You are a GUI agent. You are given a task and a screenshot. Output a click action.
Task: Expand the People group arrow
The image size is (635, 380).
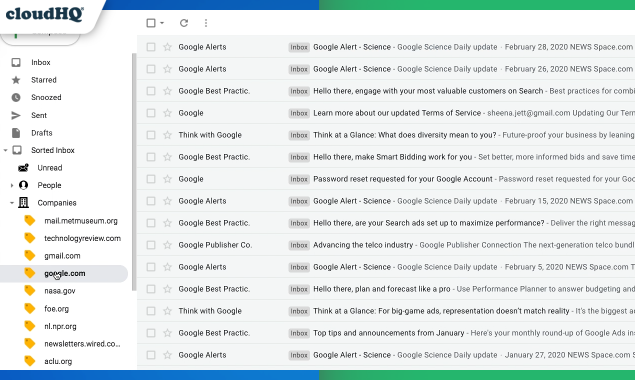coord(12,186)
